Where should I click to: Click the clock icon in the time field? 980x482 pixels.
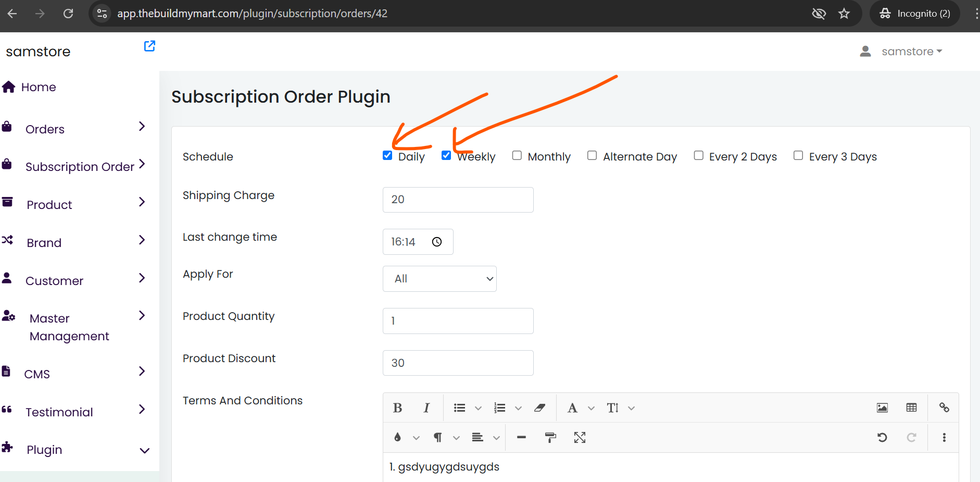tap(437, 242)
